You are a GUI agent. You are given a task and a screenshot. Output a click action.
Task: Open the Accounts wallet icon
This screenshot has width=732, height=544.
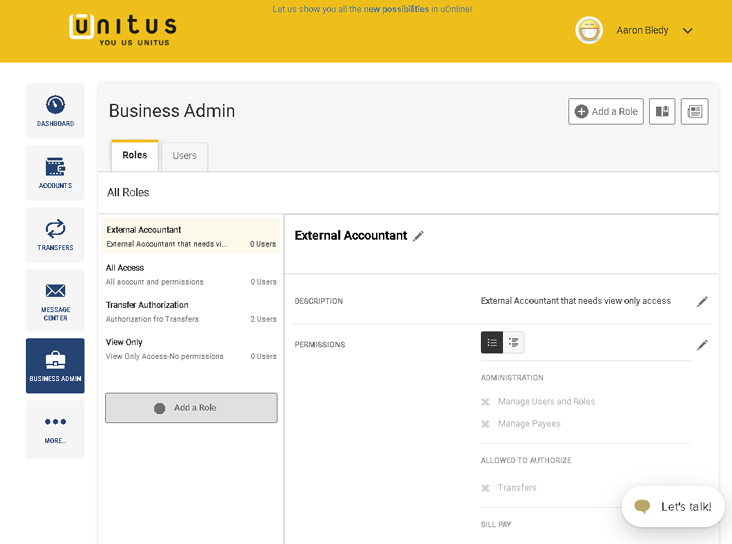click(55, 167)
